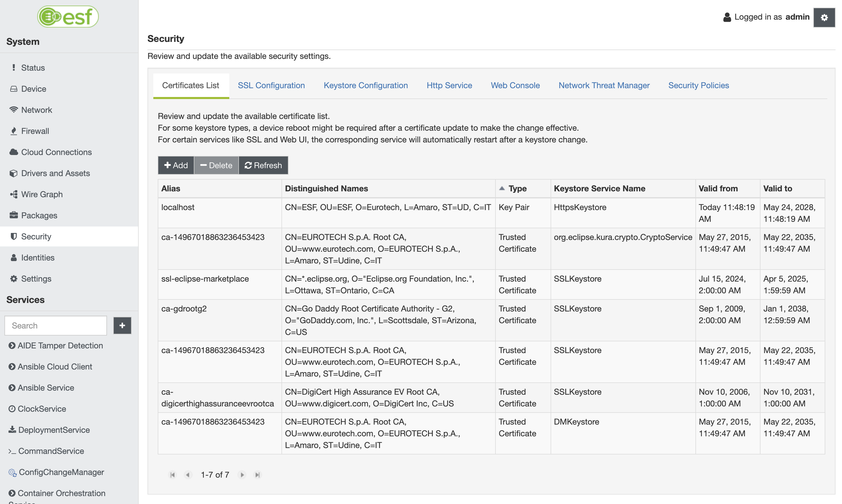842x504 pixels.
Task: Open Status page from sidebar
Action: [x=69, y=68]
